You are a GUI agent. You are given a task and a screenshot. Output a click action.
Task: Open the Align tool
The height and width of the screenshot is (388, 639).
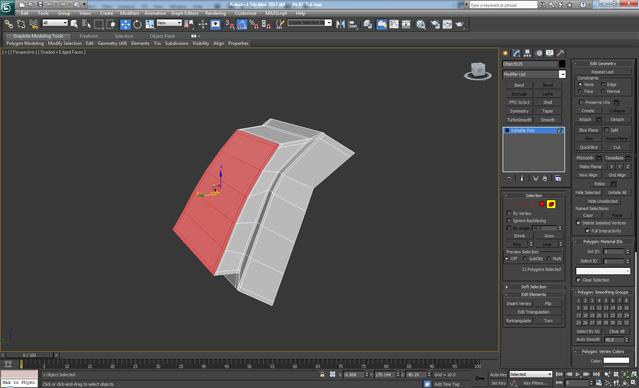click(x=353, y=24)
